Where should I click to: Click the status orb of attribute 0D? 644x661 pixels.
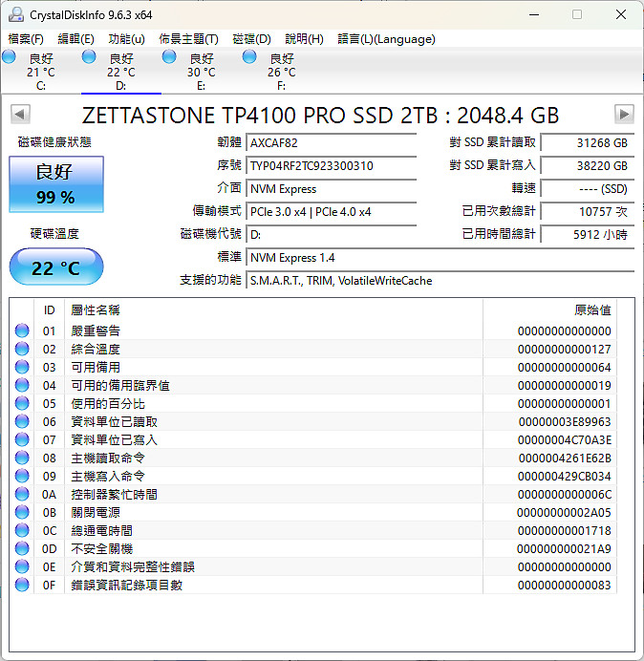(x=22, y=548)
